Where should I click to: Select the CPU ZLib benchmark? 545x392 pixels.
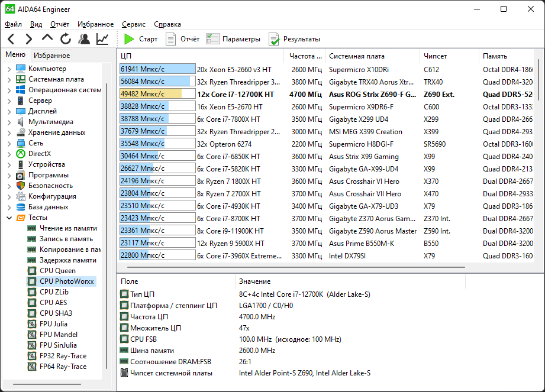click(48, 292)
